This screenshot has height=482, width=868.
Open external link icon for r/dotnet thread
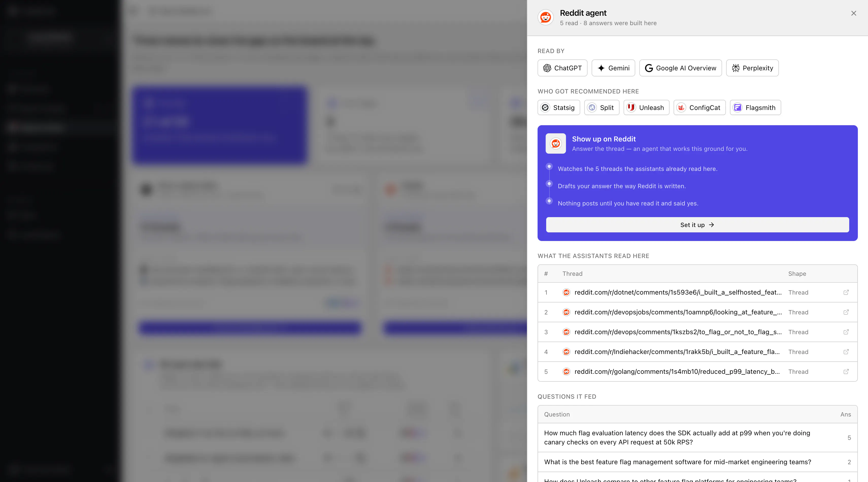[846, 292]
